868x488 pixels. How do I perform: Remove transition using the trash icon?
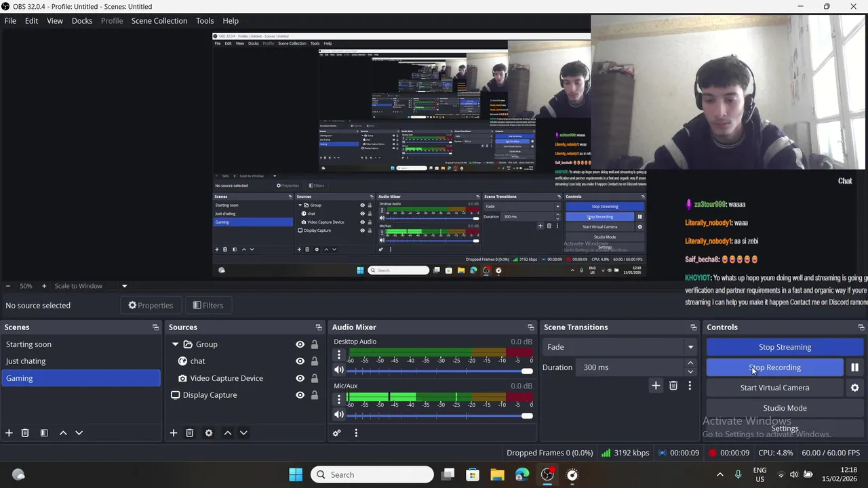click(673, 386)
